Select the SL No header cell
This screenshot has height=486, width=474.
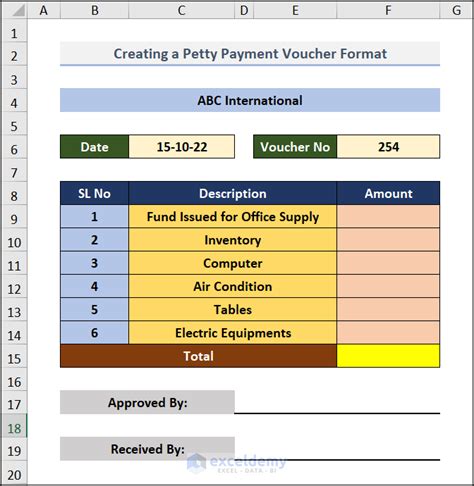pyautogui.click(x=94, y=193)
